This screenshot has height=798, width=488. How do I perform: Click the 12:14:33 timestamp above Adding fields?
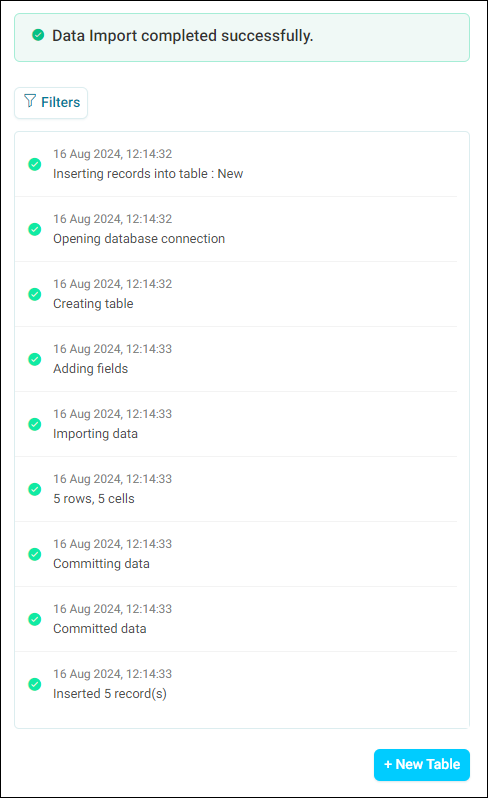click(x=149, y=349)
